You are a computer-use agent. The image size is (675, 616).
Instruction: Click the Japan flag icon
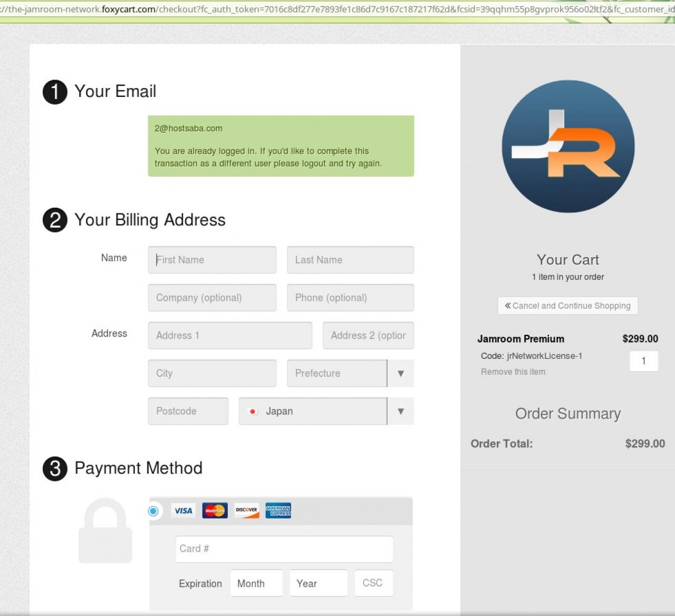click(x=253, y=412)
